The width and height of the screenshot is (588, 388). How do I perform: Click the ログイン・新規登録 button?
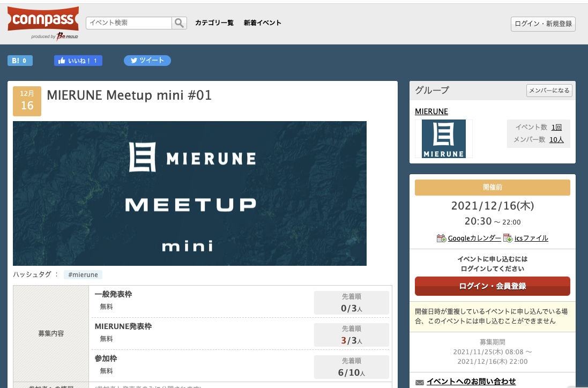[x=542, y=24]
